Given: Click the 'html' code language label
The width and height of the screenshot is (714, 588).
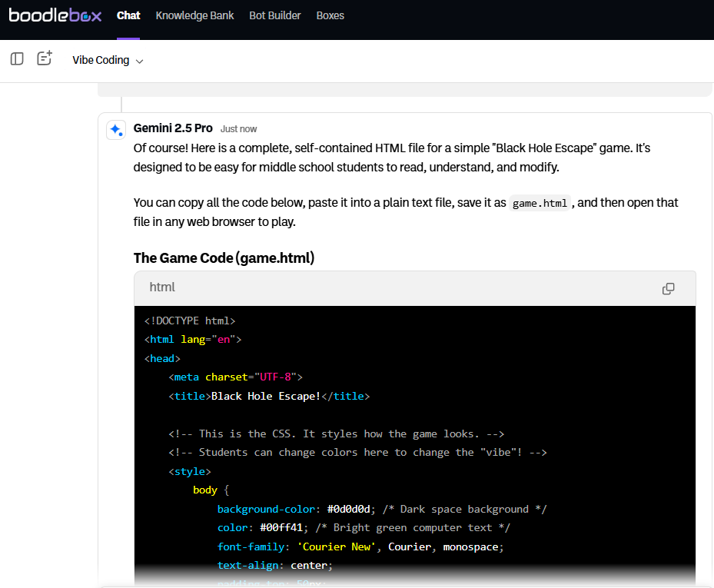Looking at the screenshot, I should pyautogui.click(x=162, y=287).
